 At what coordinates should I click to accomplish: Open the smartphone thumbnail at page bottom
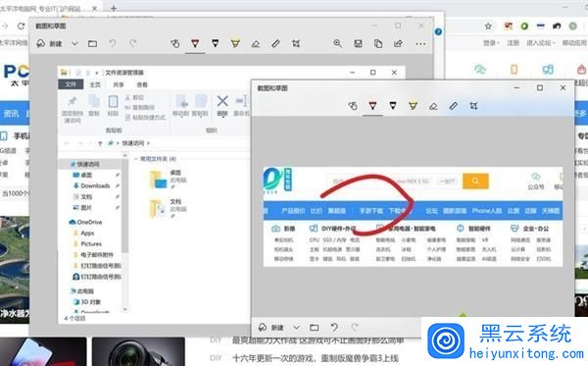point(43,351)
